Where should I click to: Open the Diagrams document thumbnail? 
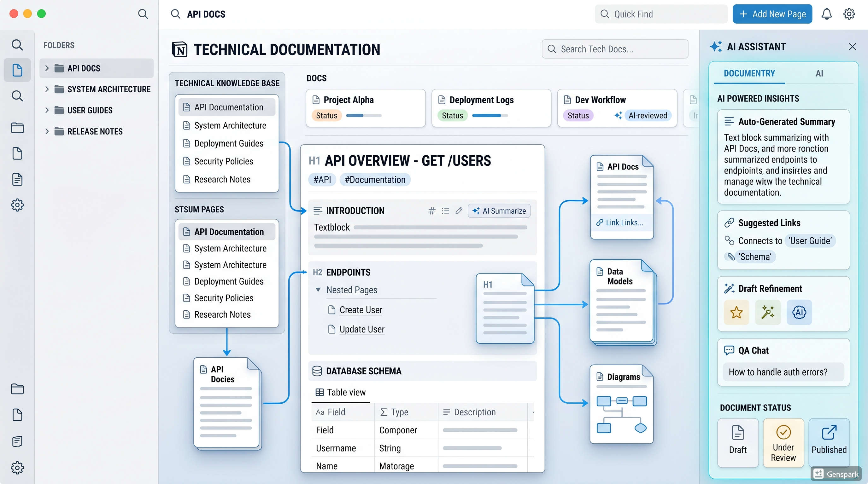(622, 404)
